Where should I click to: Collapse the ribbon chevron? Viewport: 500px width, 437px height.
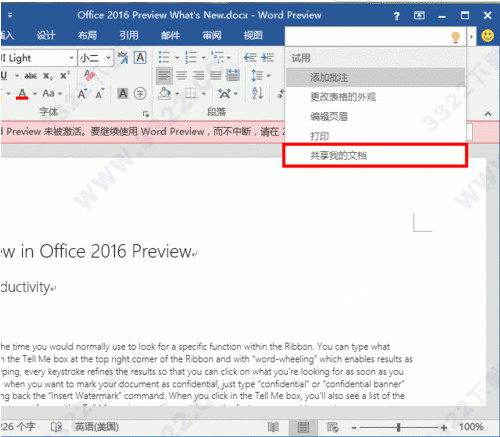click(x=488, y=114)
